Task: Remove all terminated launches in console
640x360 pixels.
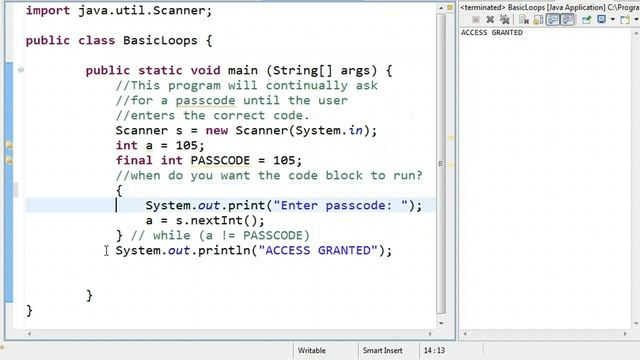Action: click(505, 20)
